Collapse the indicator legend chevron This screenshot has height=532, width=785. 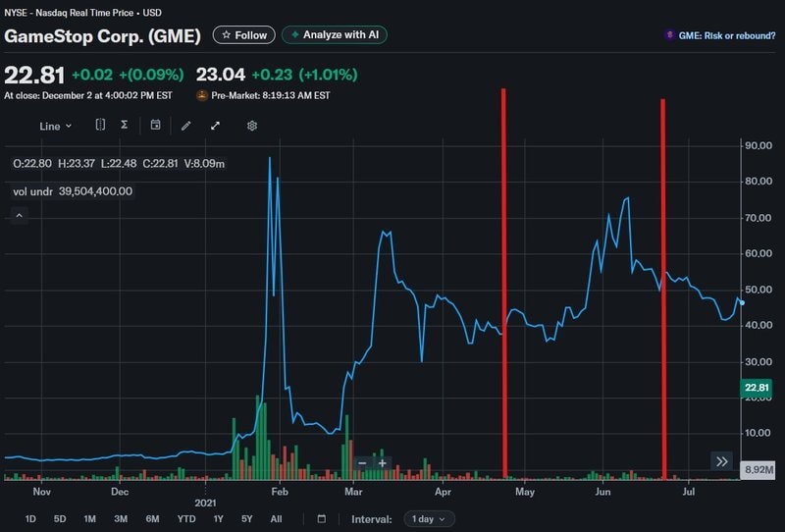(19, 216)
